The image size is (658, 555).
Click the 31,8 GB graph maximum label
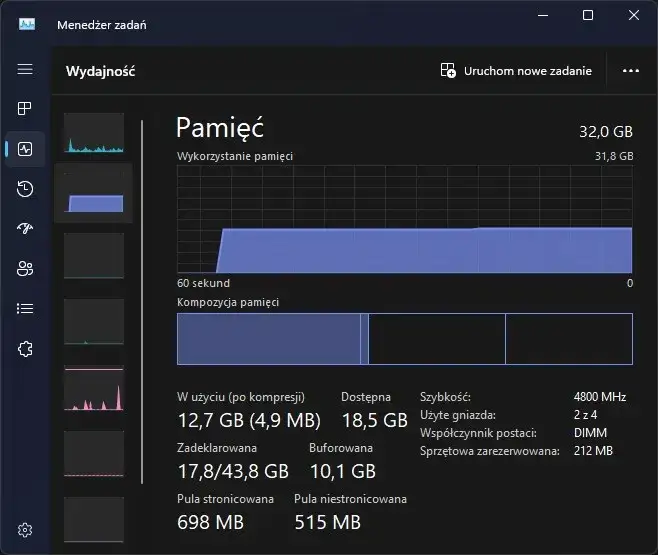coord(614,156)
